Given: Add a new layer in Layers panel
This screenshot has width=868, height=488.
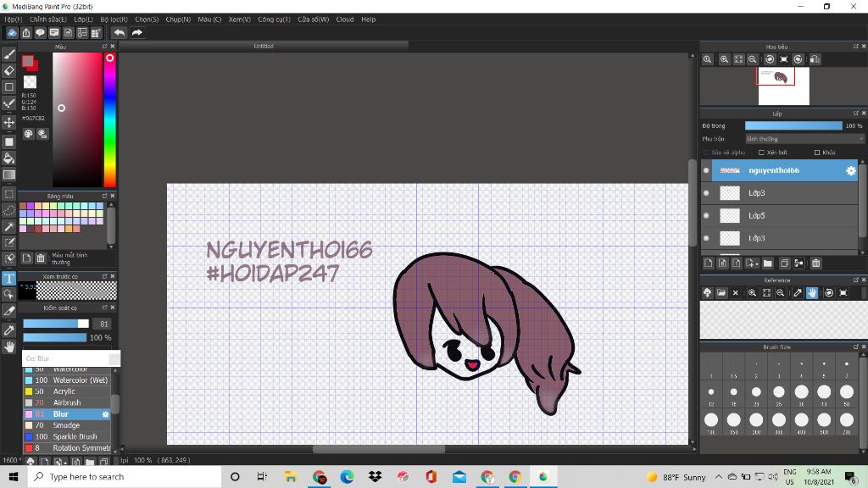Looking at the screenshot, I should [x=708, y=263].
